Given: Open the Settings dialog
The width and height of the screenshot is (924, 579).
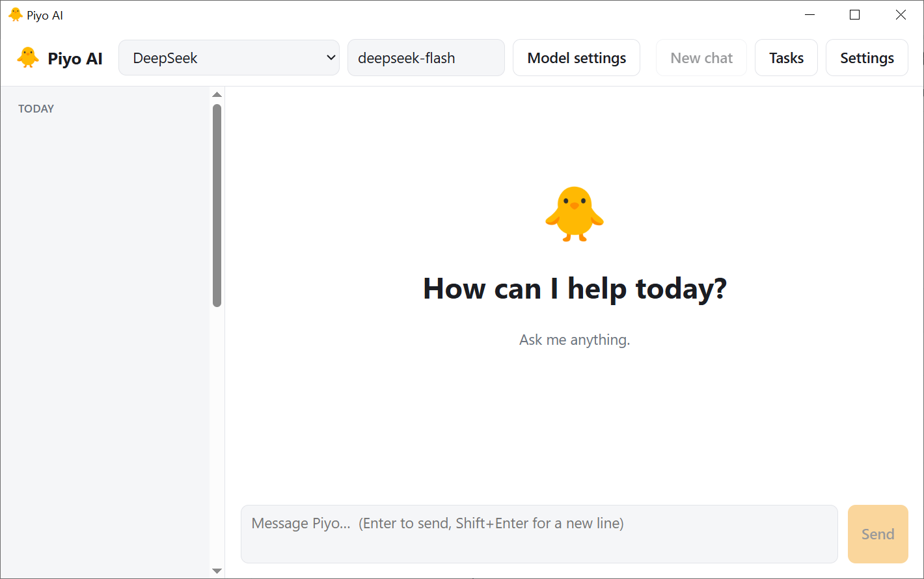Looking at the screenshot, I should pos(867,58).
